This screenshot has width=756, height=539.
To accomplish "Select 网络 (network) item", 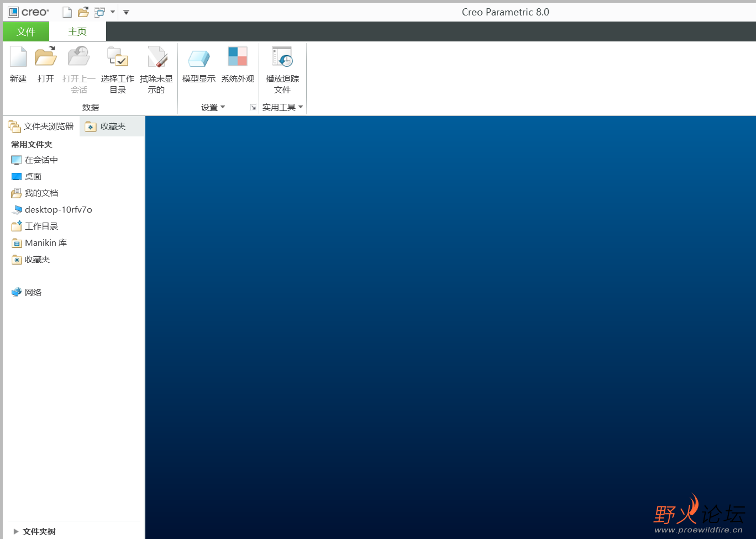I will [x=27, y=293].
